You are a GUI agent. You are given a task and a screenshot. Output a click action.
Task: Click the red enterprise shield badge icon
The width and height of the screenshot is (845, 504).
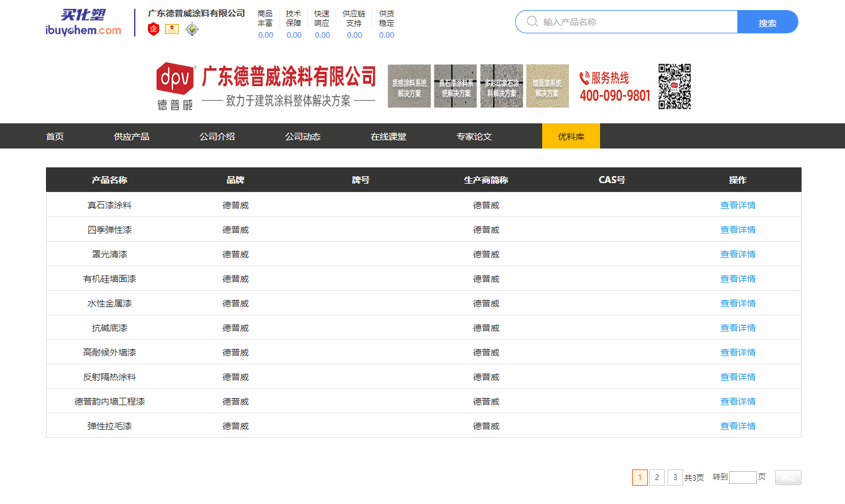[154, 29]
